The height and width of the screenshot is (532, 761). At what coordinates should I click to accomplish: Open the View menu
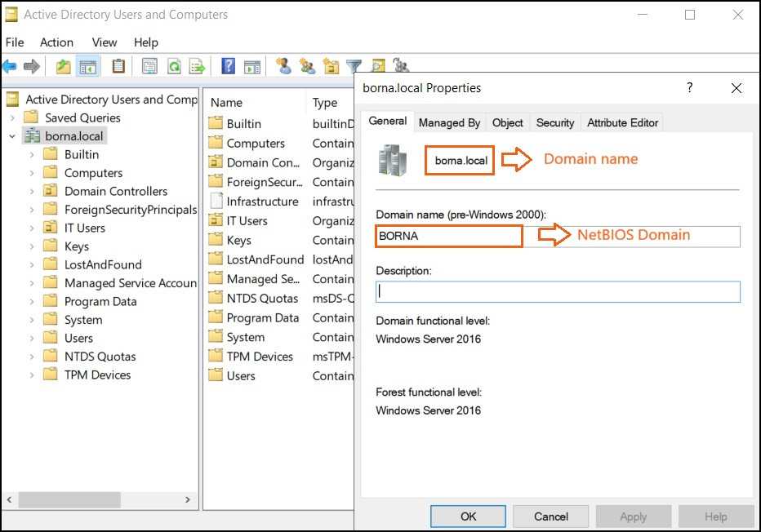(x=105, y=42)
